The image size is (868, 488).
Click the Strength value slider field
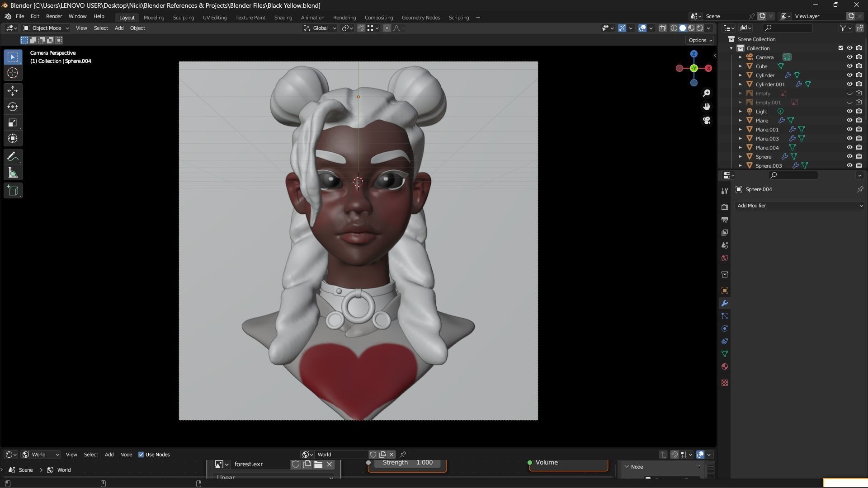click(407, 463)
